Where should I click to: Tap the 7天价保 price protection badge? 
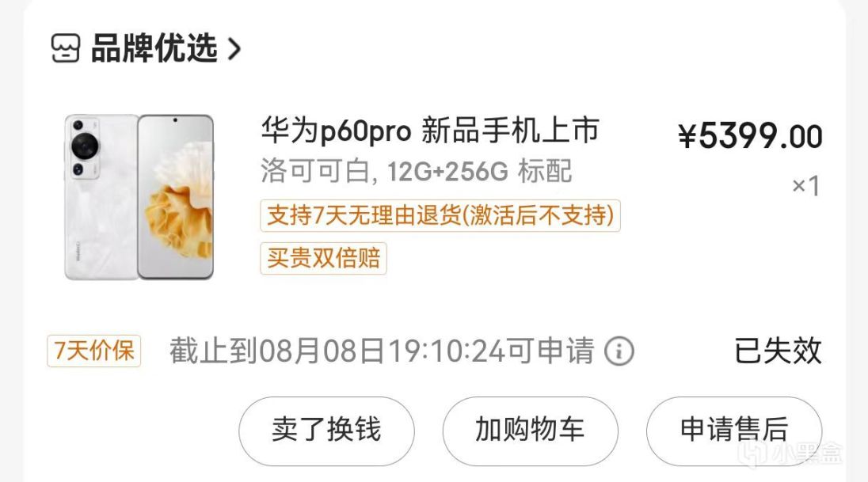pyautogui.click(x=94, y=351)
